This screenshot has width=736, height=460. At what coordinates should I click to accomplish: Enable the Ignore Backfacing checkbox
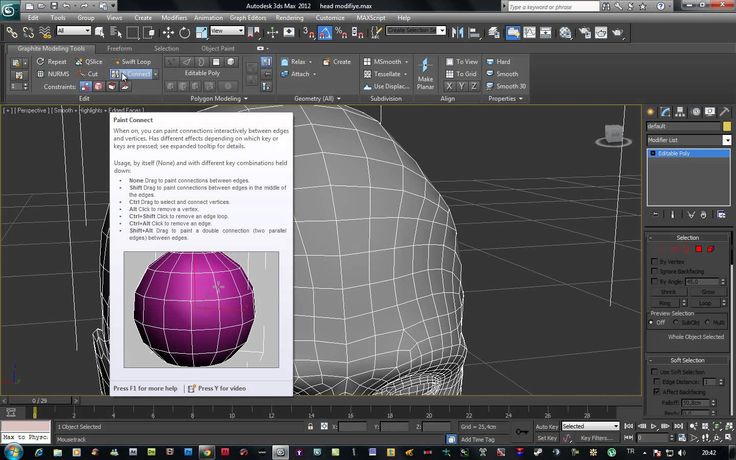(654, 271)
